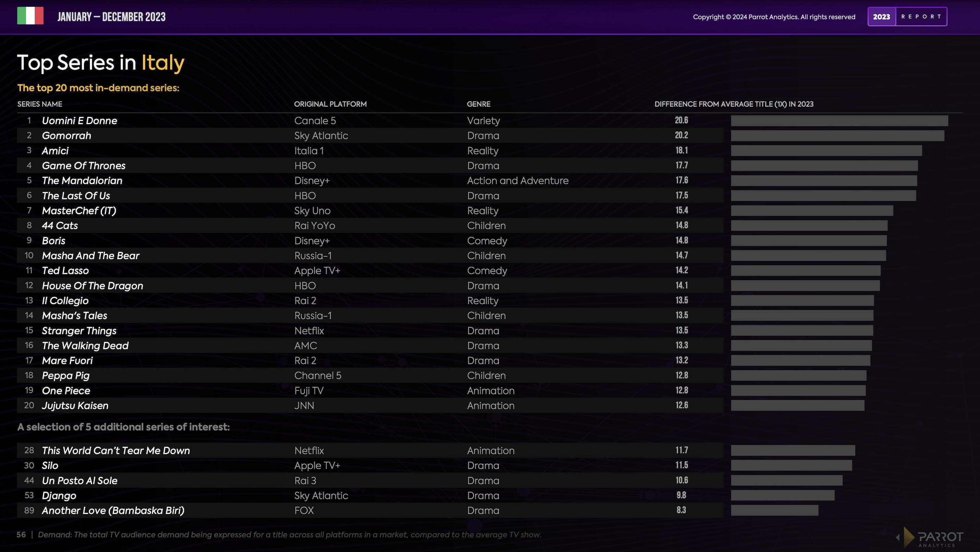The width and height of the screenshot is (980, 552).
Task: Click the demand bar for Jujutsu Kaisen
Action: 797,406
